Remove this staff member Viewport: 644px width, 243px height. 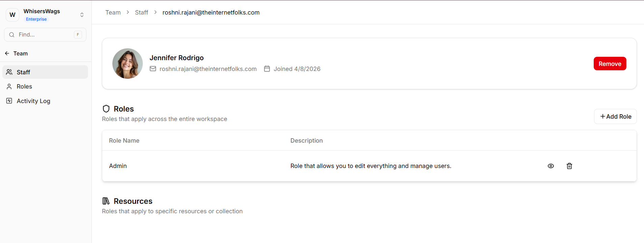point(610,64)
